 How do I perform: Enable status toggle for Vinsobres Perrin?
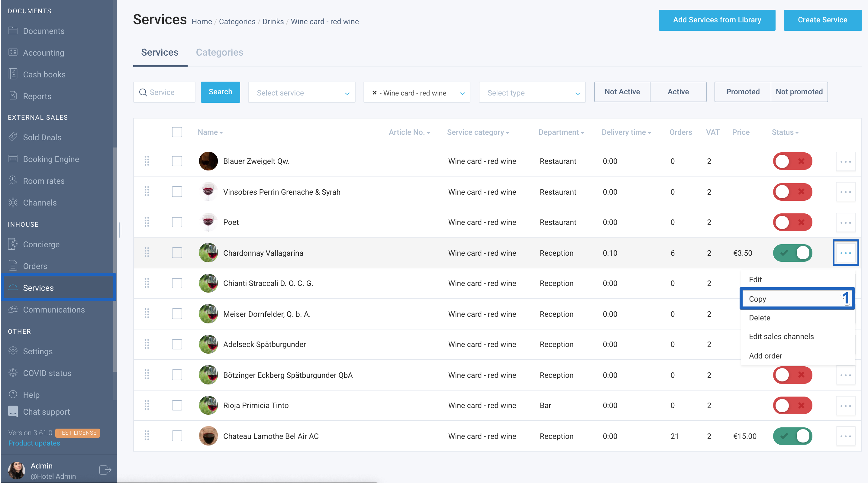792,192
